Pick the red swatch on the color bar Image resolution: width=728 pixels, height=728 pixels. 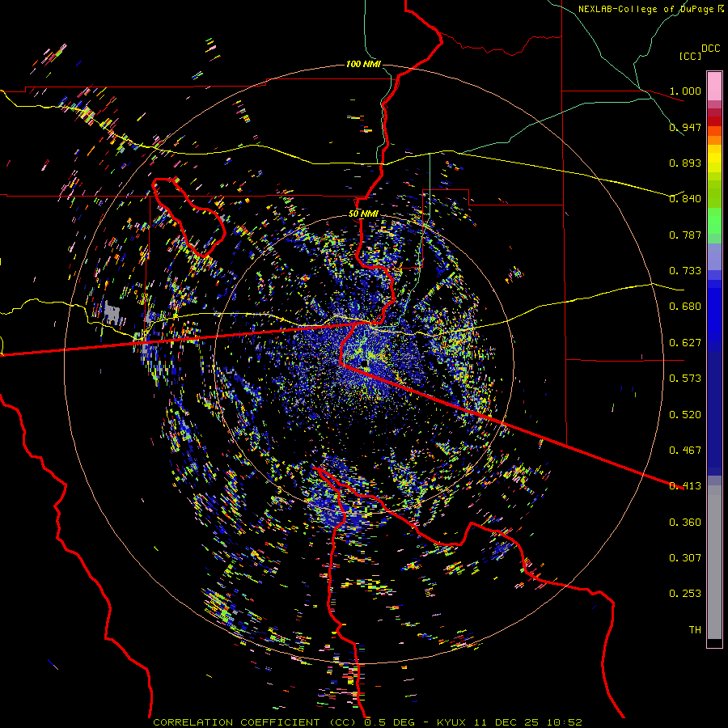pyautogui.click(x=714, y=121)
